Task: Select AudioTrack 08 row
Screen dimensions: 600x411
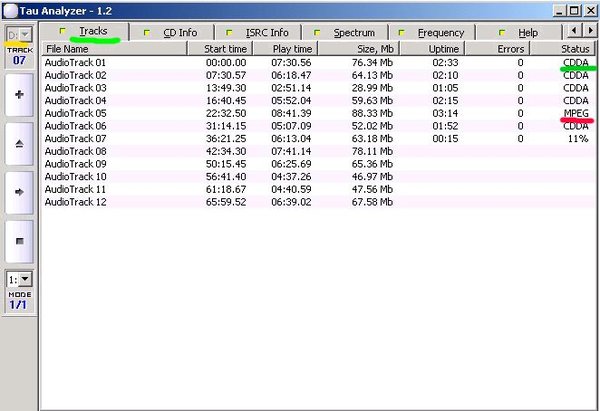Action: tap(318, 151)
